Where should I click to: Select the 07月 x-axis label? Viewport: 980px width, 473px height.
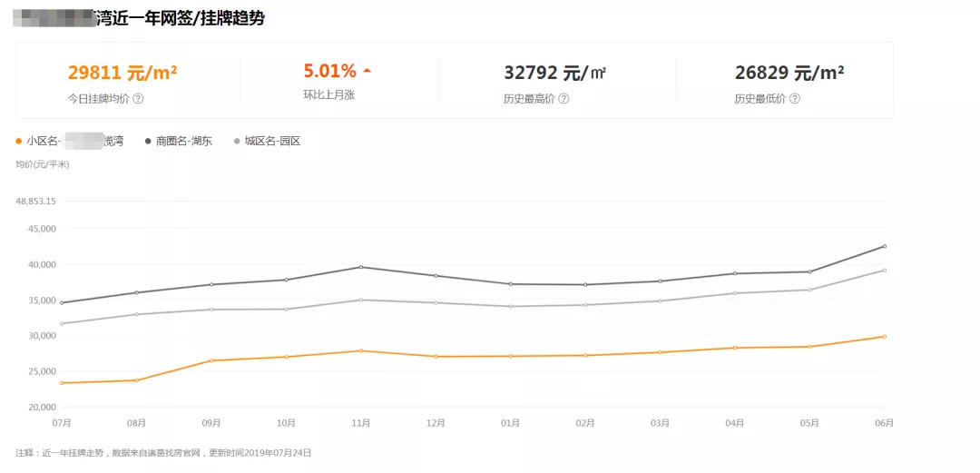[62, 423]
